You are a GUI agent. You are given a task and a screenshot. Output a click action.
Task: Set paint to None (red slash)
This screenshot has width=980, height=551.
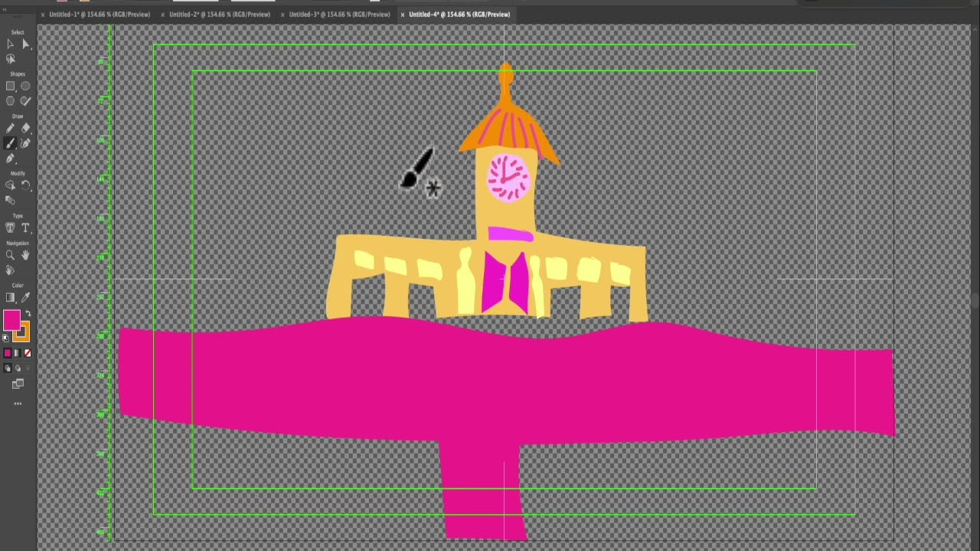pos(28,353)
